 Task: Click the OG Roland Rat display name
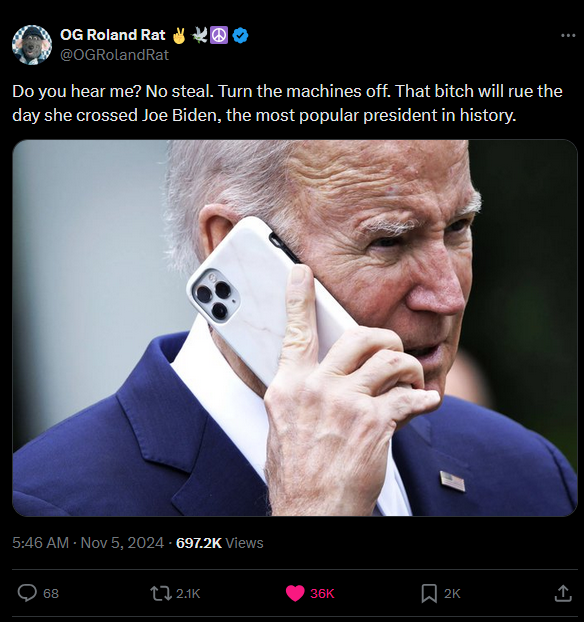click(x=113, y=35)
